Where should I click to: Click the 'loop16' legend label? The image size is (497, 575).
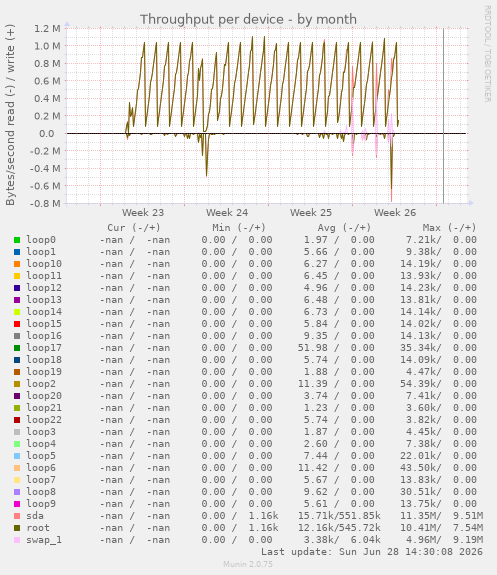(x=44, y=336)
